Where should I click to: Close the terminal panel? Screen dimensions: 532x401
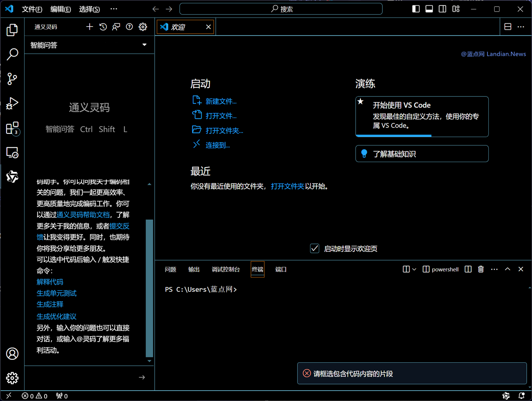tap(521, 269)
